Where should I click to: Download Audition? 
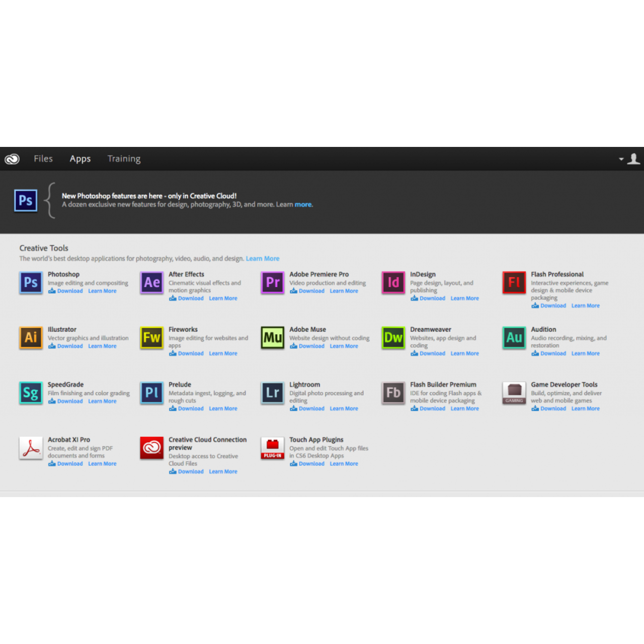(x=548, y=353)
